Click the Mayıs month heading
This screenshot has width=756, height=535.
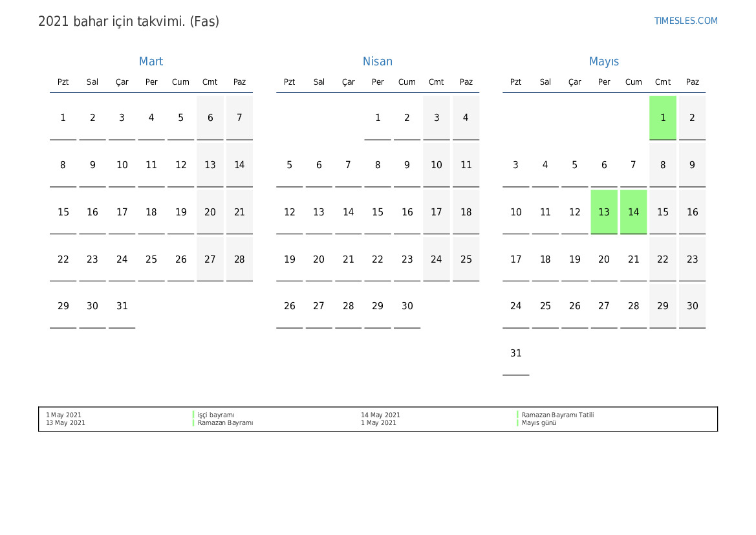603,61
